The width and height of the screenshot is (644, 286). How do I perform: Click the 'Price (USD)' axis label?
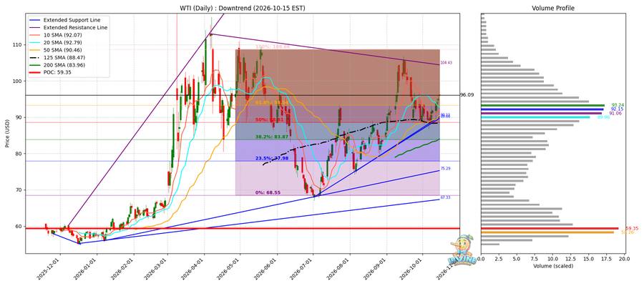[x=6, y=134]
